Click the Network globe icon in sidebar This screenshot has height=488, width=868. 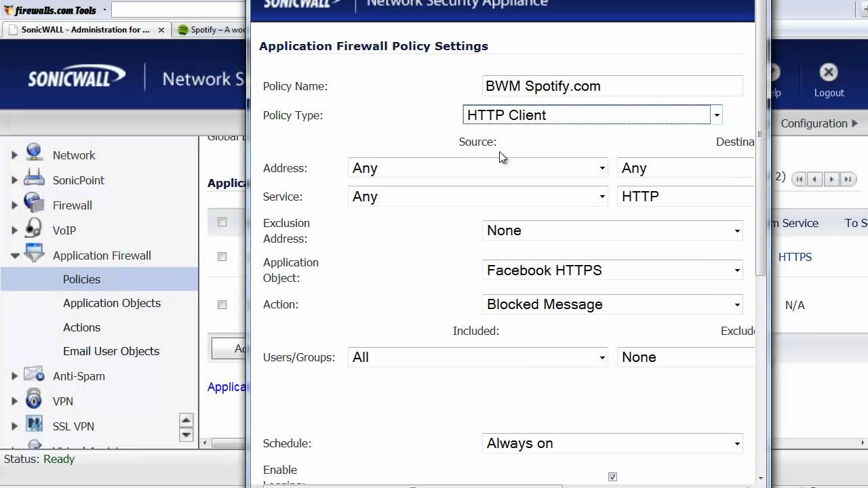pyautogui.click(x=34, y=154)
